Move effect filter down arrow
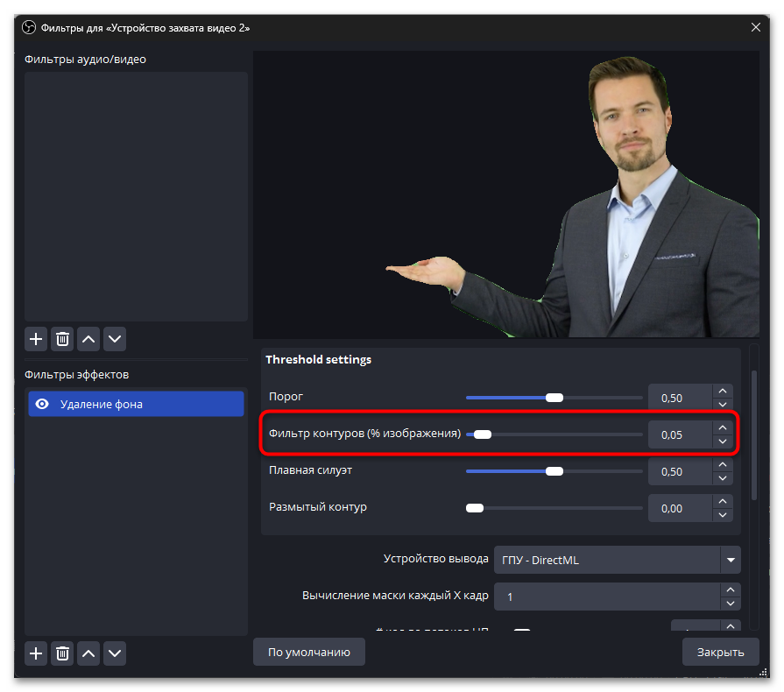The height and width of the screenshot is (692, 784). (115, 653)
